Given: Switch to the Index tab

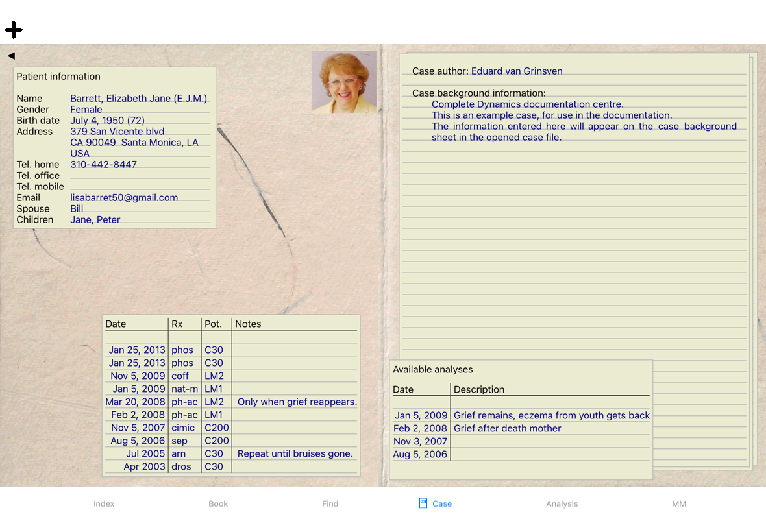Looking at the screenshot, I should pos(104,503).
